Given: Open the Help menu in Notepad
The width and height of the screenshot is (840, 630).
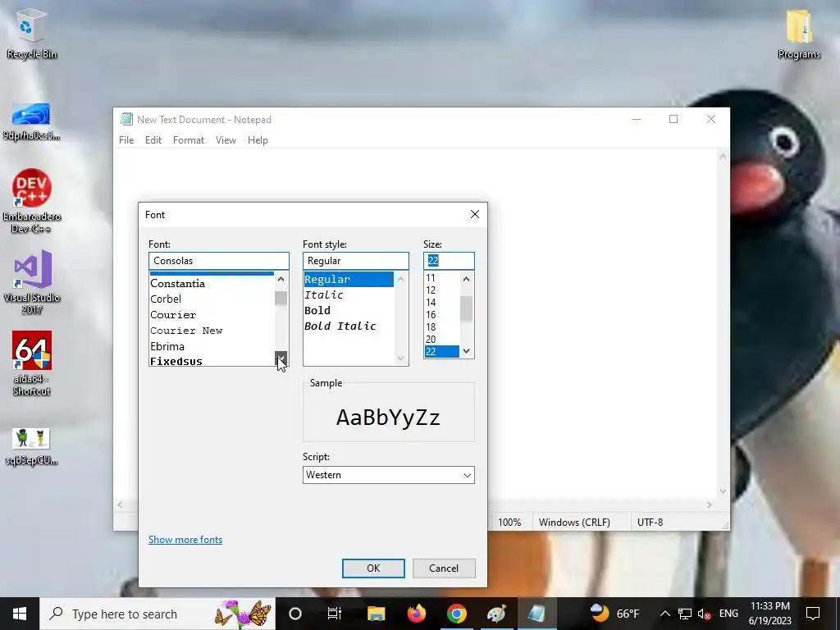Looking at the screenshot, I should click(x=258, y=139).
